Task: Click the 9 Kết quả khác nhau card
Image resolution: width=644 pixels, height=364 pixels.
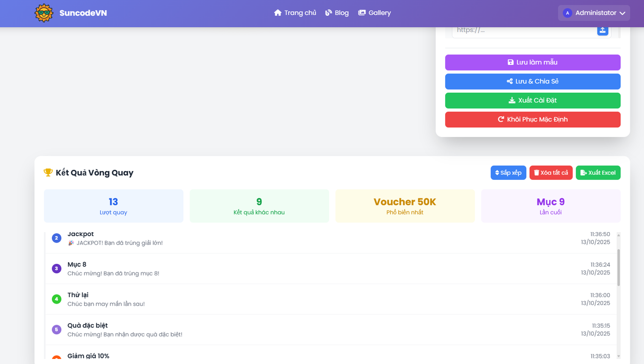Action: (259, 206)
